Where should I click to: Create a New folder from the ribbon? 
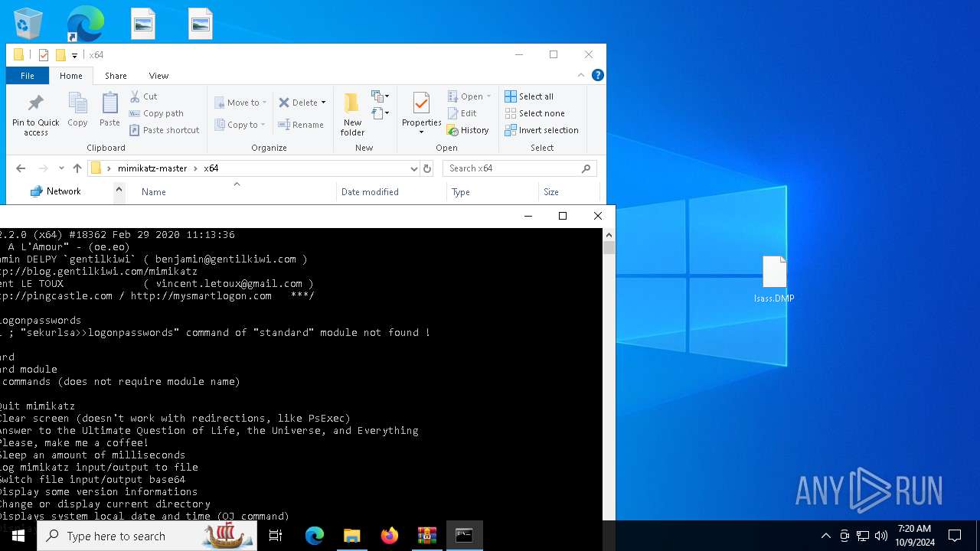click(x=352, y=115)
